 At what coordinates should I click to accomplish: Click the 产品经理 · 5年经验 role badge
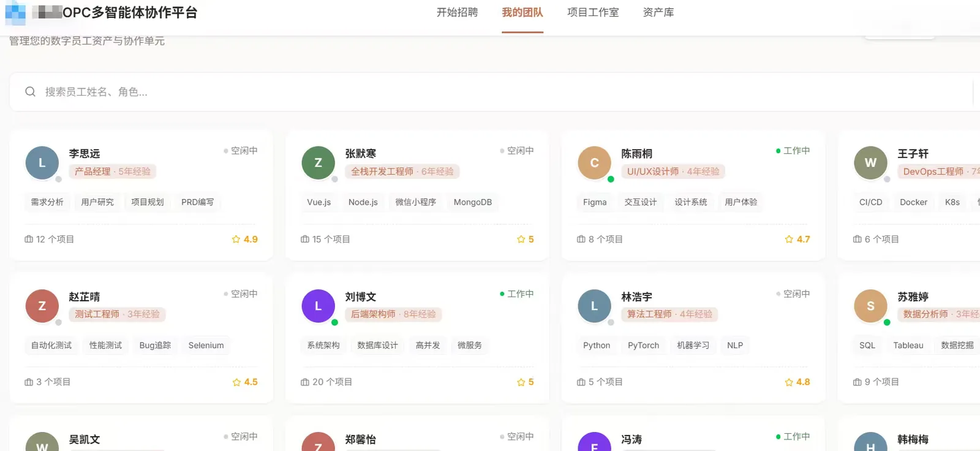click(x=113, y=172)
